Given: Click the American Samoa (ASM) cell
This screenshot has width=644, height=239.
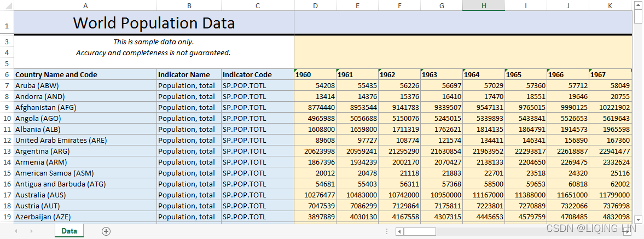Looking at the screenshot, I should 85,172.
